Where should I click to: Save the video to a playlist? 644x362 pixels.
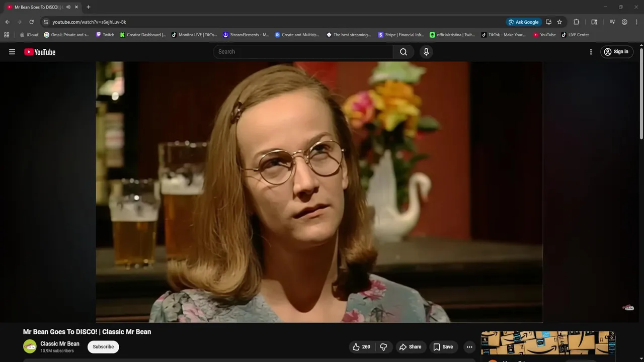443,347
